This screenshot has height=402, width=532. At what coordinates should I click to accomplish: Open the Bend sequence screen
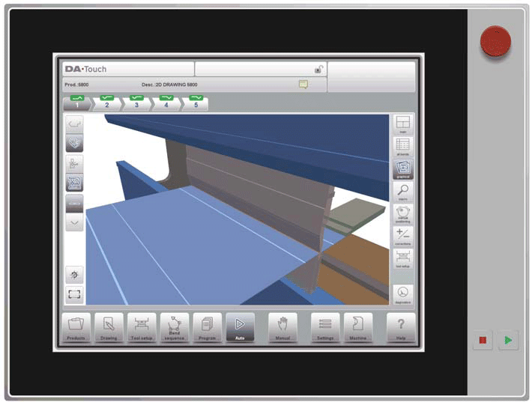tap(175, 327)
